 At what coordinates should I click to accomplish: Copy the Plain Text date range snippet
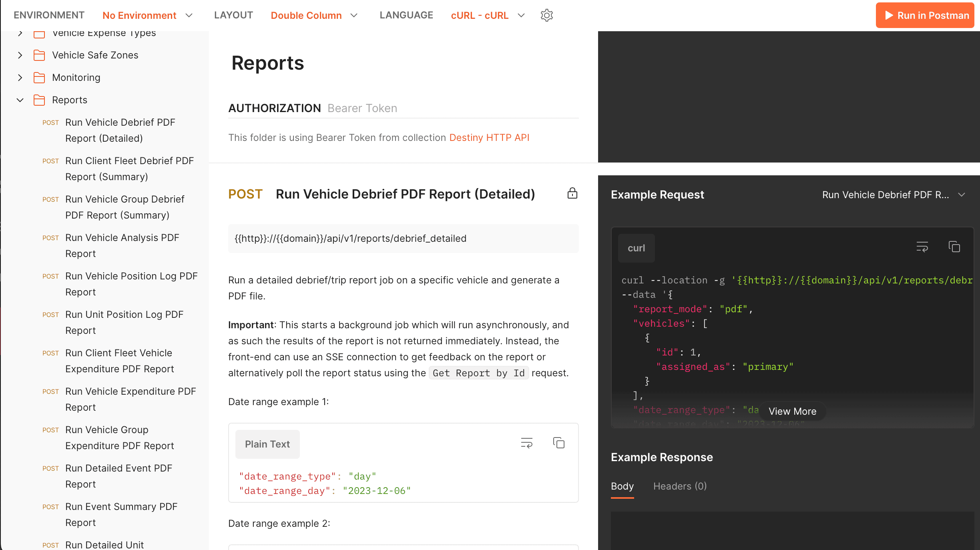click(x=559, y=443)
